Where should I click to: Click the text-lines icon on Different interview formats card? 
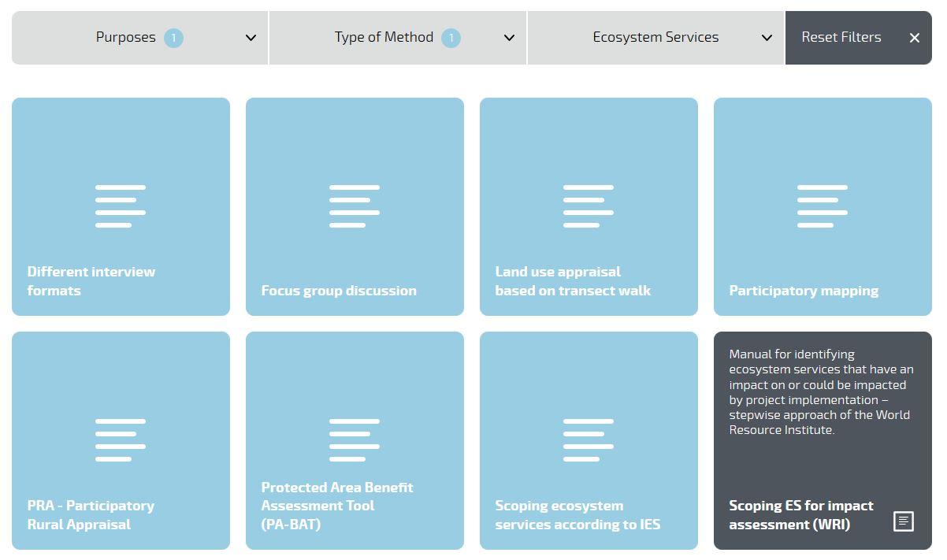[x=121, y=206]
